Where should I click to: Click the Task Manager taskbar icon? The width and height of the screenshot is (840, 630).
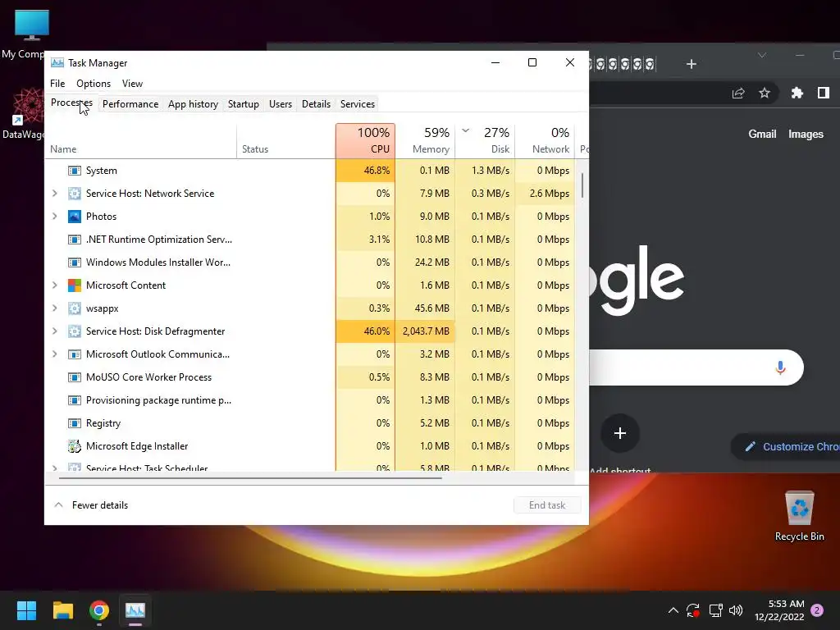pos(135,609)
